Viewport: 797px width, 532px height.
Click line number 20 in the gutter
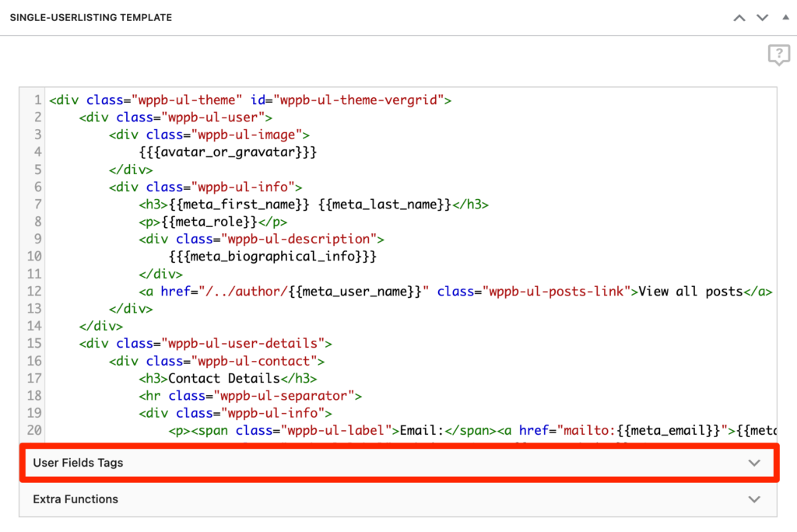pos(34,430)
